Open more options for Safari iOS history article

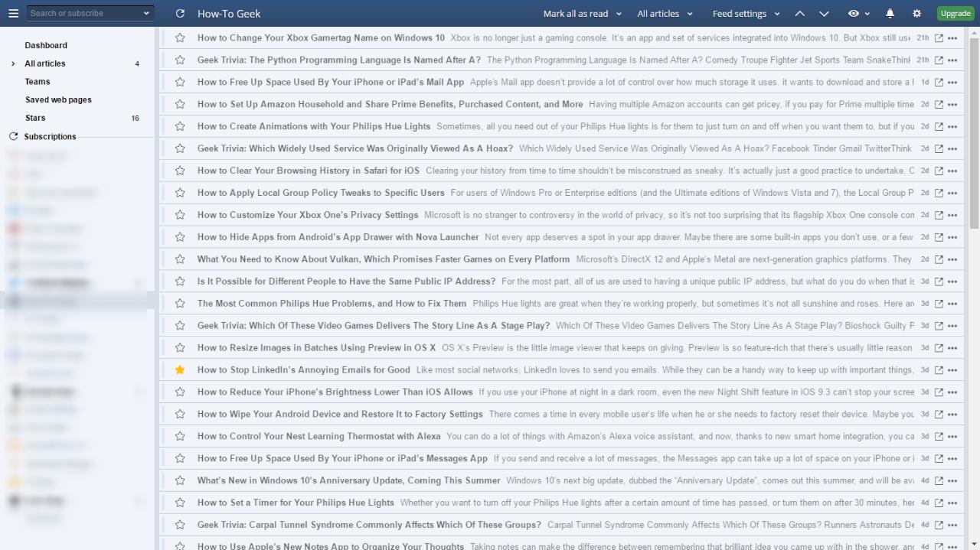point(952,171)
